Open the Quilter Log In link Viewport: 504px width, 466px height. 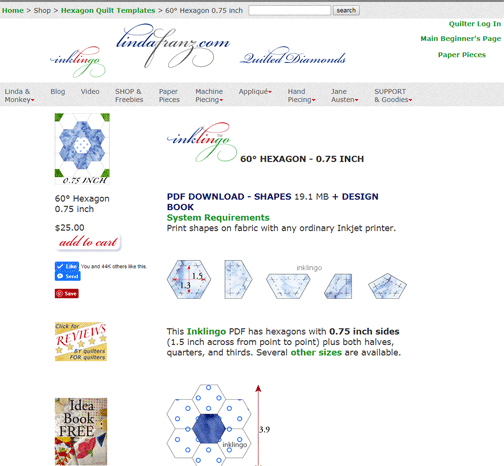[475, 24]
